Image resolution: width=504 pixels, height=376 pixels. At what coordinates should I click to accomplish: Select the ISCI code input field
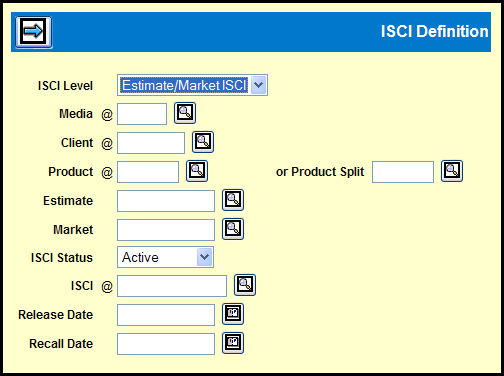pyautogui.click(x=172, y=286)
